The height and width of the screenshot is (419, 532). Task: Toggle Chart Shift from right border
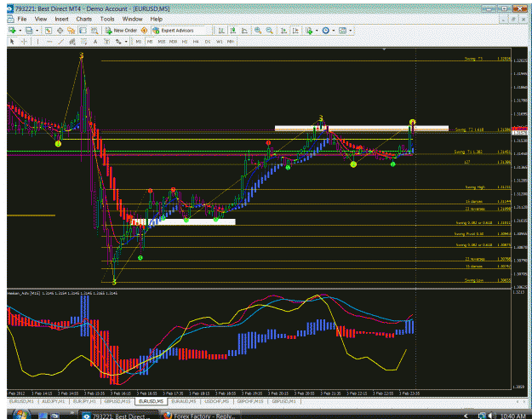[296, 31]
